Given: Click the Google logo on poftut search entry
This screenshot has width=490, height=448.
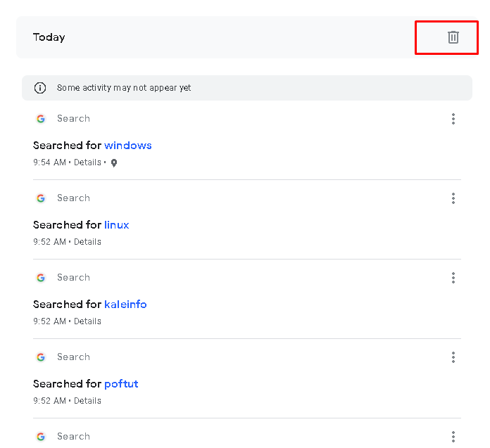Looking at the screenshot, I should click(x=41, y=357).
